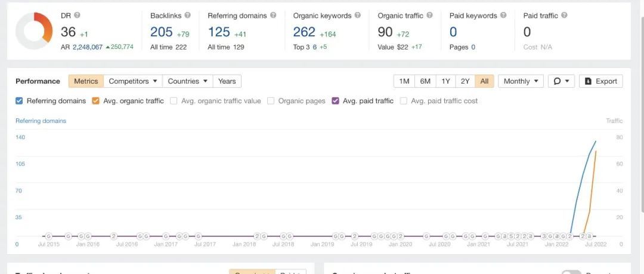This screenshot has height=274, width=644.
Task: Click the chart marker near Jul 2016
Action: click(x=114, y=236)
